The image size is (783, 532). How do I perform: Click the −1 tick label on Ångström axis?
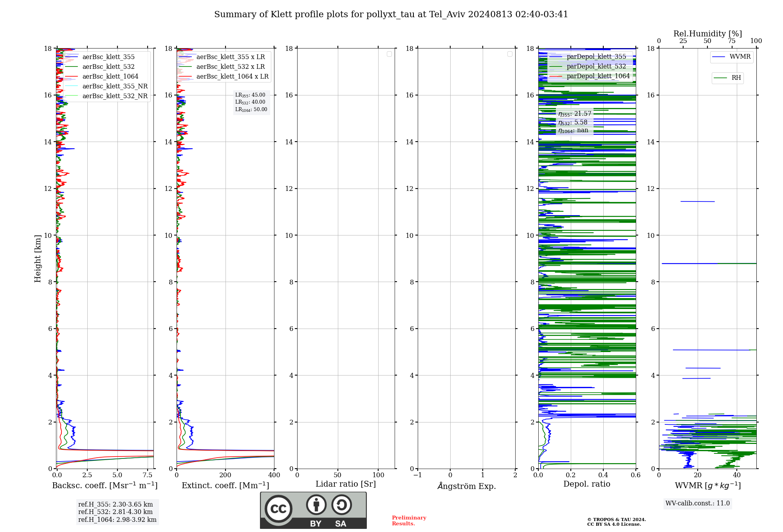[417, 475]
